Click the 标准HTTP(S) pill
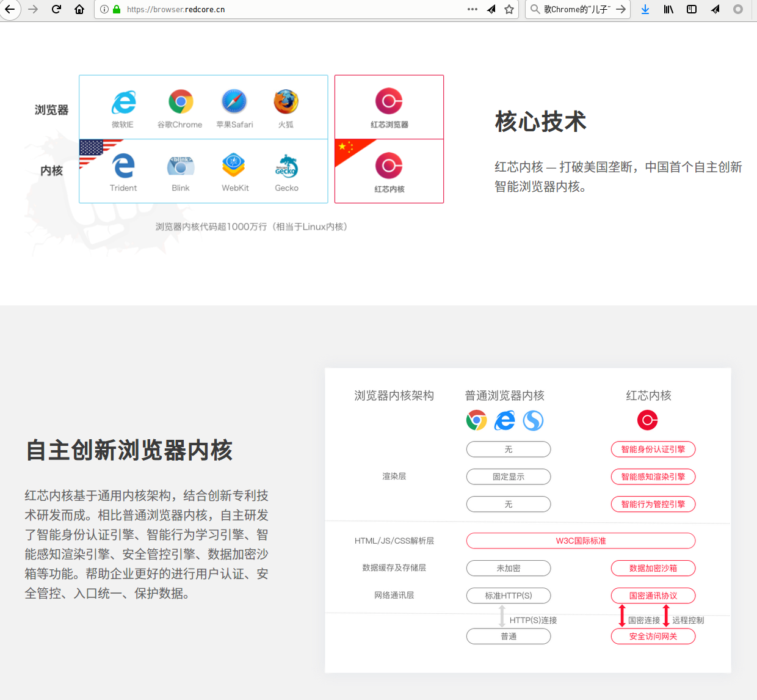The width and height of the screenshot is (757, 700). [509, 596]
